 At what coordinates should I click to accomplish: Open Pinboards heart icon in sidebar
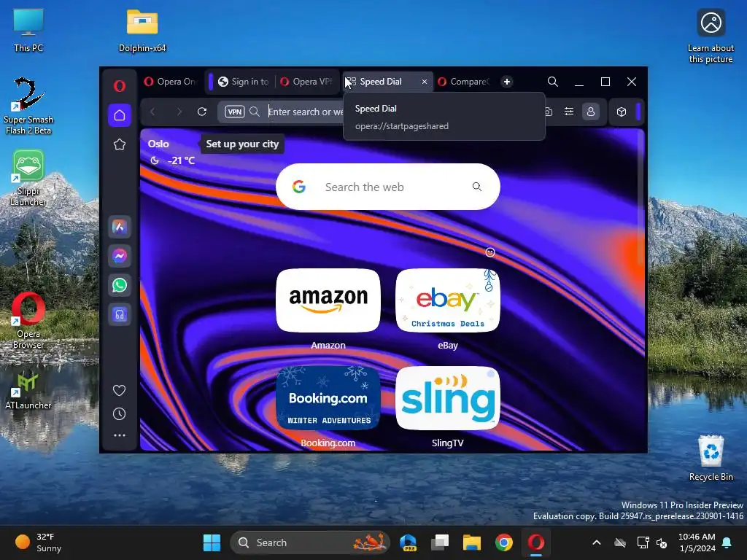pyautogui.click(x=119, y=391)
